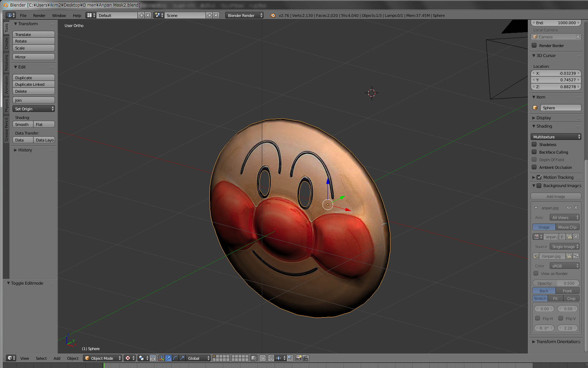The width and height of the screenshot is (588, 368).
Task: Open the Object Mode dropdown
Action: 103,358
